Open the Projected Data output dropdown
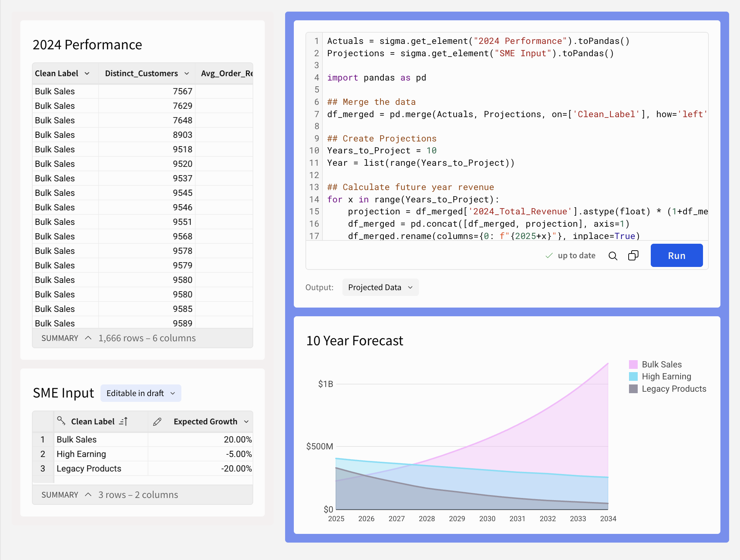740x560 pixels. [380, 287]
